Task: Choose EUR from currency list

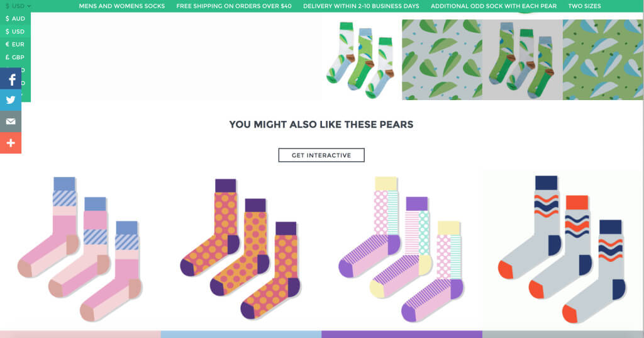Action: click(x=15, y=45)
